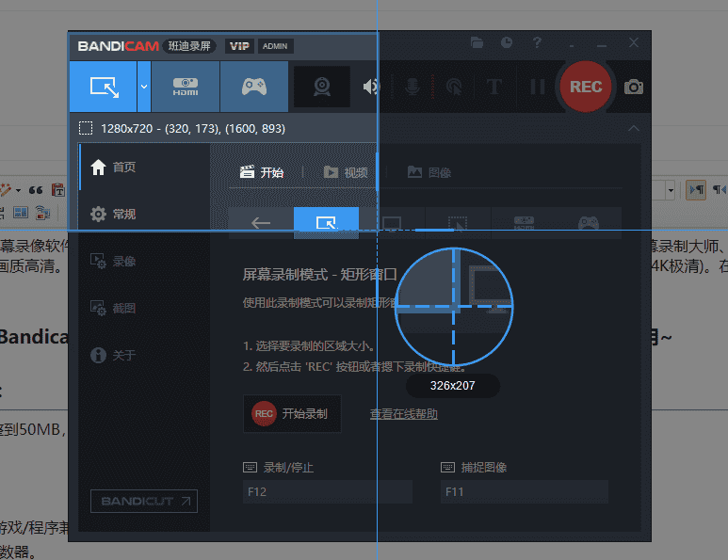Switch to HDMI device recording mode
The image size is (728, 560).
tap(186, 87)
